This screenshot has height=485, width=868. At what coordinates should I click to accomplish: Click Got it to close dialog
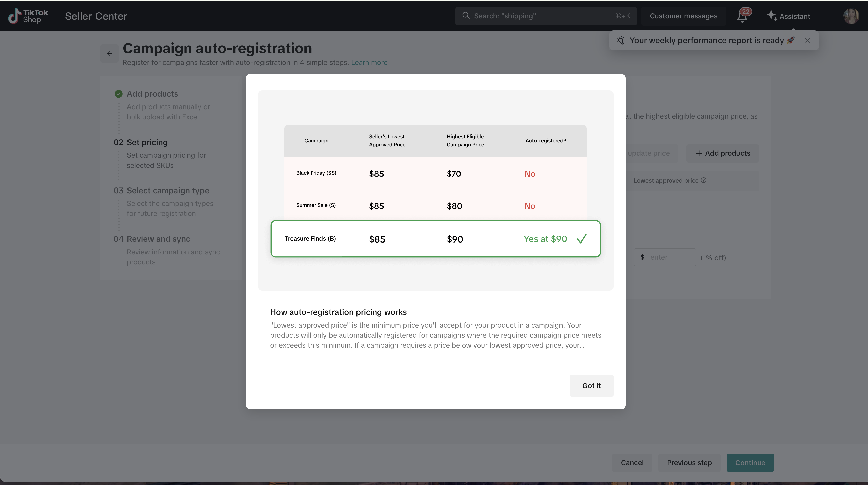click(x=591, y=386)
